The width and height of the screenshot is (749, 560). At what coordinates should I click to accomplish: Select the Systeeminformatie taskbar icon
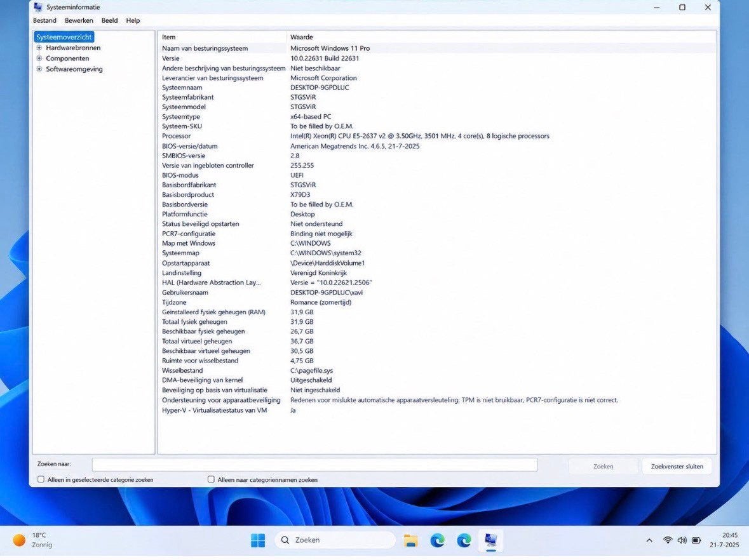[490, 540]
